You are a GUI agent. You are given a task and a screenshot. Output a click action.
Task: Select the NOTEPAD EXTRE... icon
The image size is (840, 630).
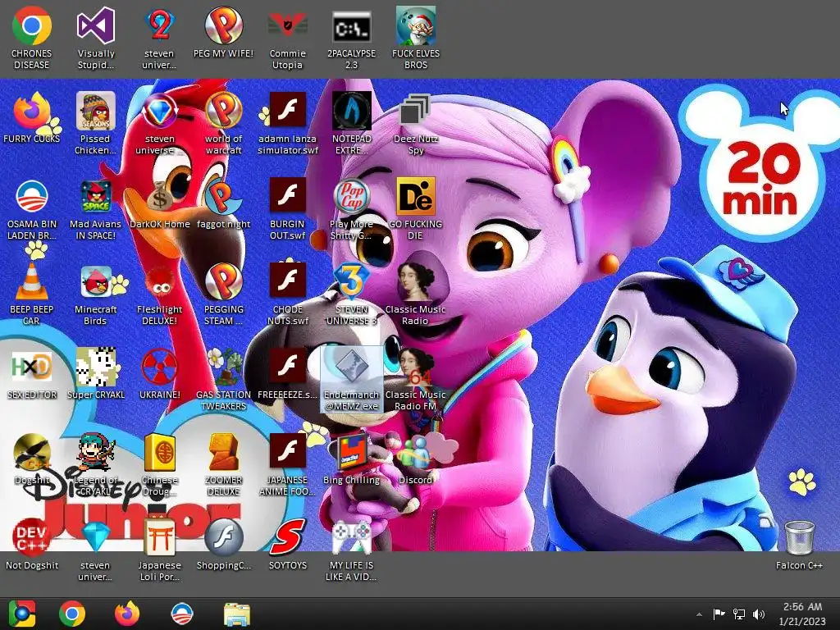tap(351, 123)
